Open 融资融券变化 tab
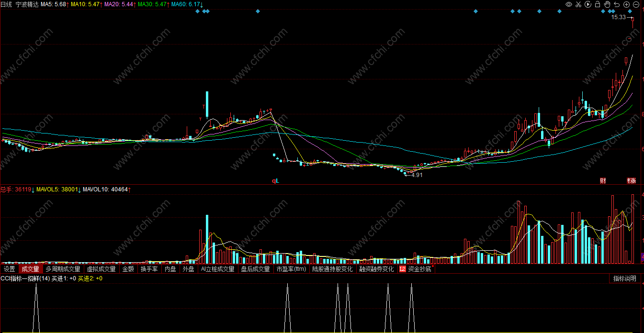 (x=376, y=269)
